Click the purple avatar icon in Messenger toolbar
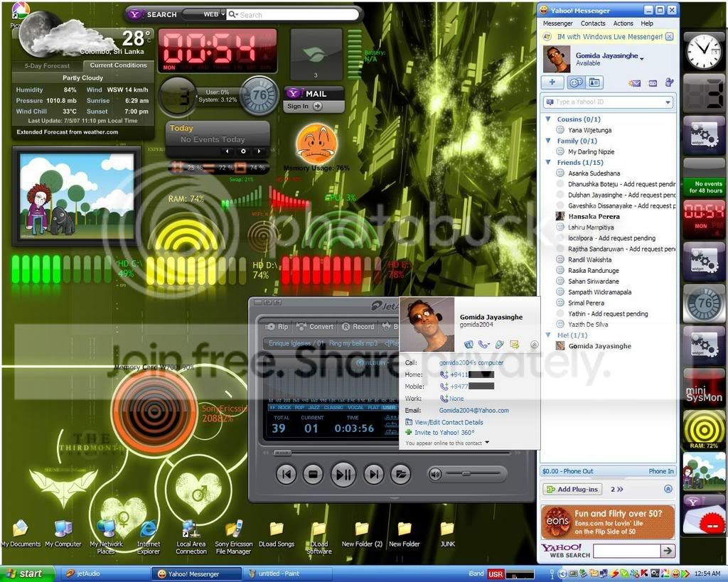This screenshot has width=728, height=582. [x=669, y=82]
